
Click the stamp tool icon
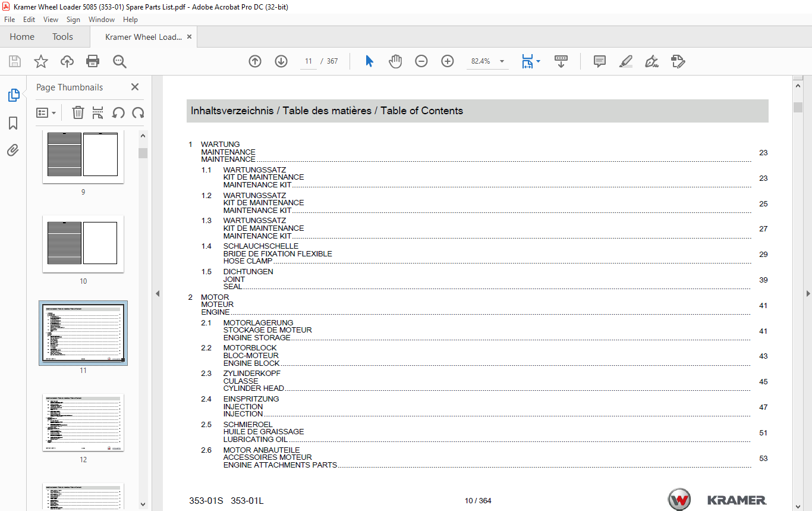678,61
